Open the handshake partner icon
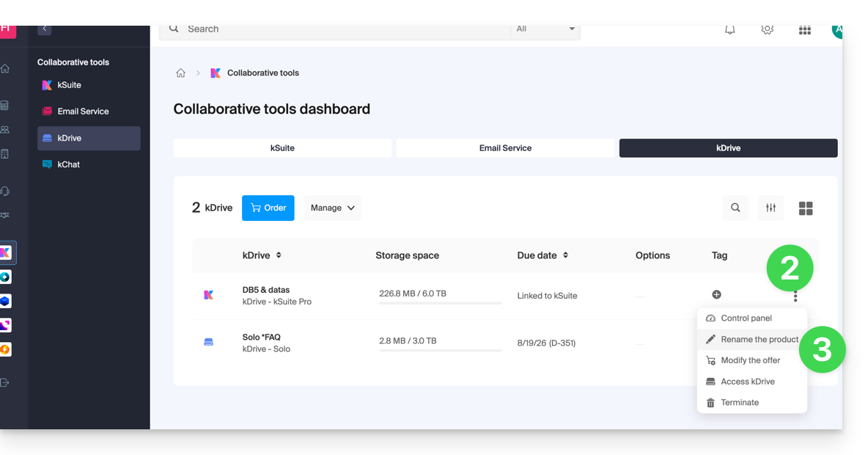The width and height of the screenshot is (868, 455). point(5,215)
